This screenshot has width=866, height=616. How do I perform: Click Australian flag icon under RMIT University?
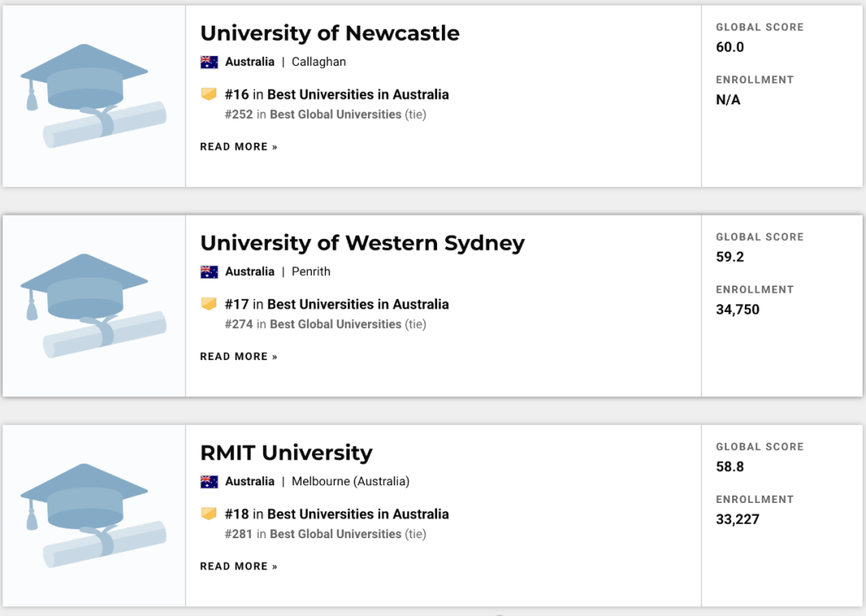(209, 482)
